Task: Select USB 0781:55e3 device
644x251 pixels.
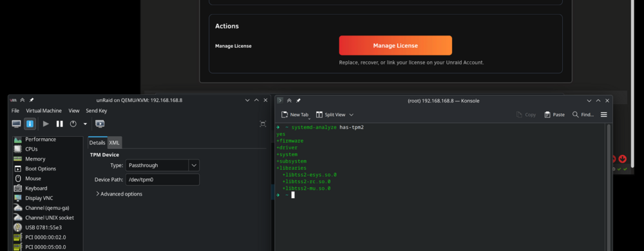Action: pos(48,227)
